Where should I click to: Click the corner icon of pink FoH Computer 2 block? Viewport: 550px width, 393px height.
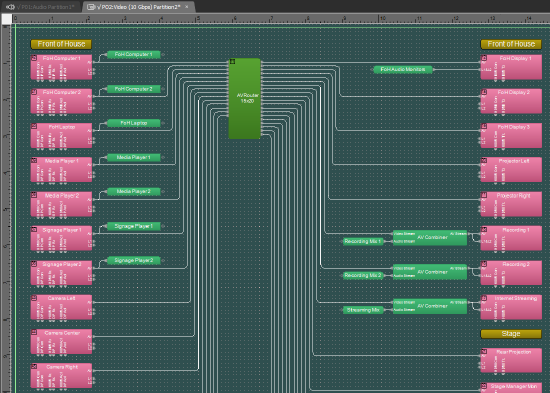(34, 92)
